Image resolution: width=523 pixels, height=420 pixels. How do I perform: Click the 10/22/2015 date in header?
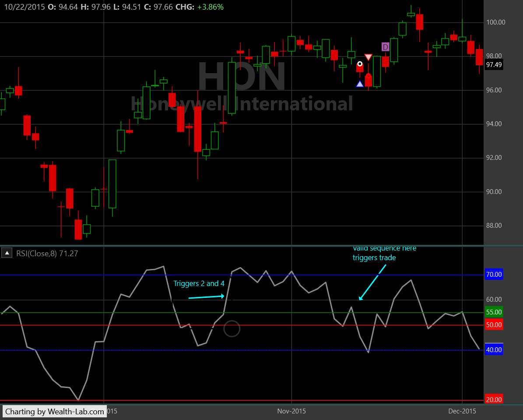(x=25, y=7)
